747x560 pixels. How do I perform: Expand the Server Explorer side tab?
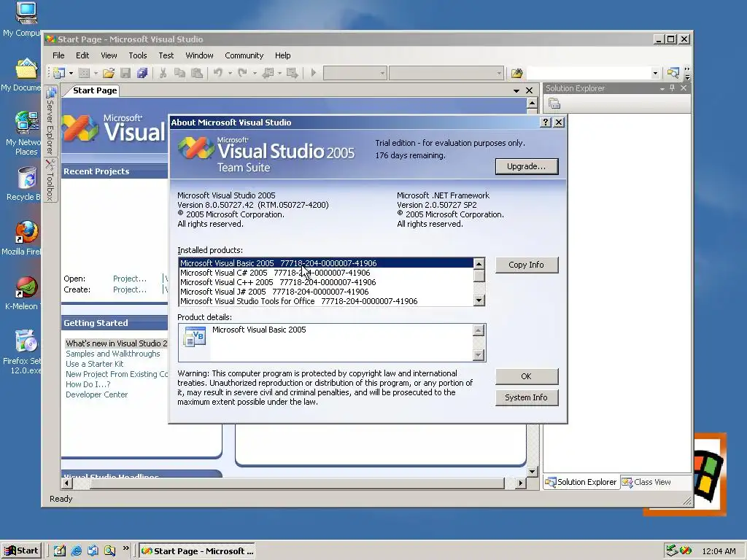(50, 122)
